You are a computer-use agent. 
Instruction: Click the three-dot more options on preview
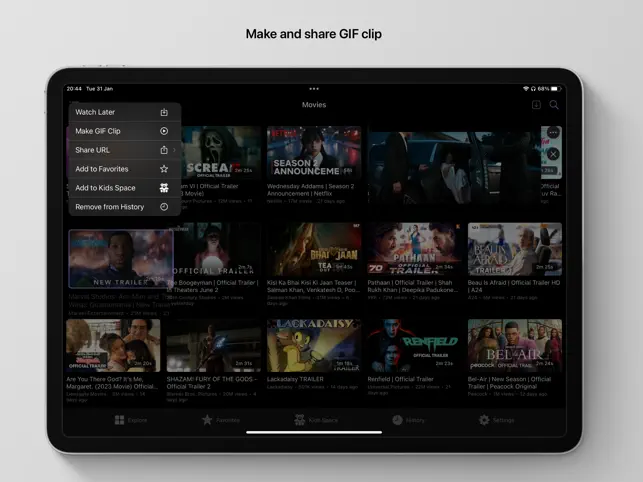(553, 132)
